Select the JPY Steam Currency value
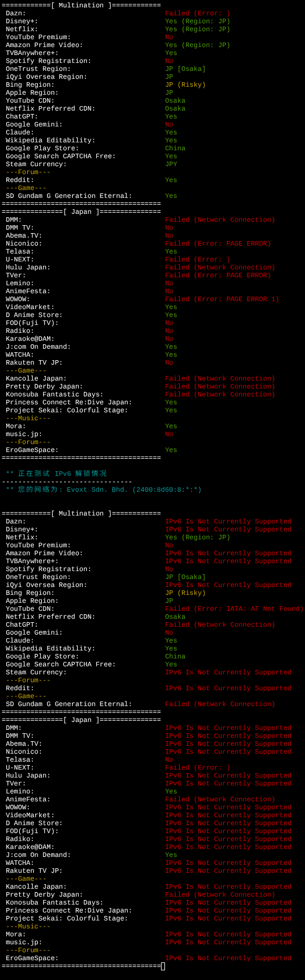Screen dimensions: 305x980 171,164
